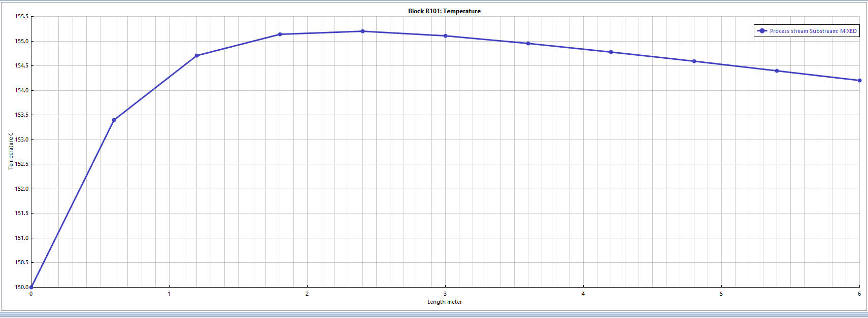Click the x-axis label 2
Image resolution: width=868 pixels, height=318 pixels.
click(x=307, y=294)
